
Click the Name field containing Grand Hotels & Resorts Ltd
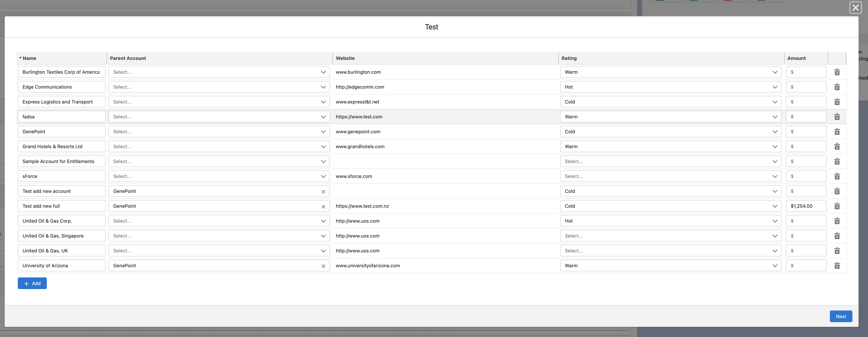coord(62,147)
